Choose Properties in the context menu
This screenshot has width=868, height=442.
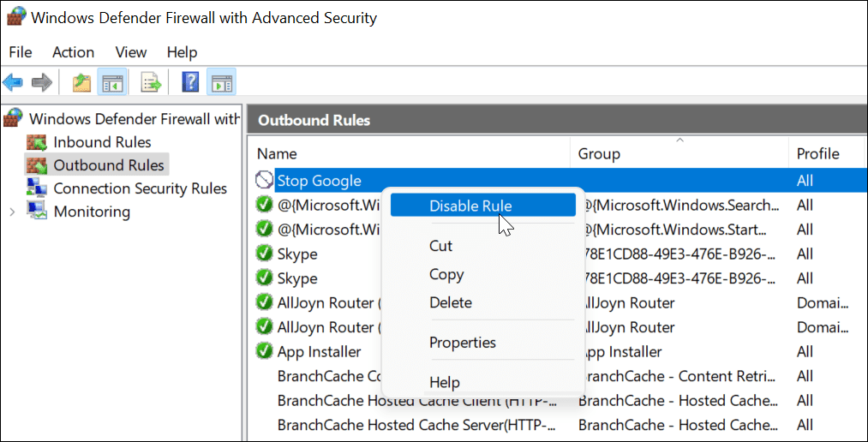pos(463,343)
